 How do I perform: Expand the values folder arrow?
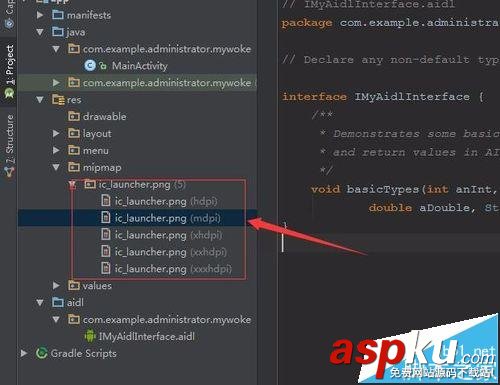tap(56, 285)
